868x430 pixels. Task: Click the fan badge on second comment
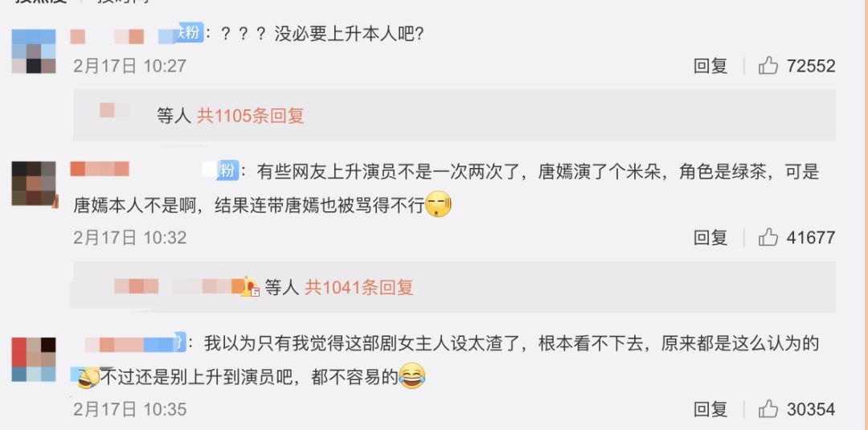(227, 170)
